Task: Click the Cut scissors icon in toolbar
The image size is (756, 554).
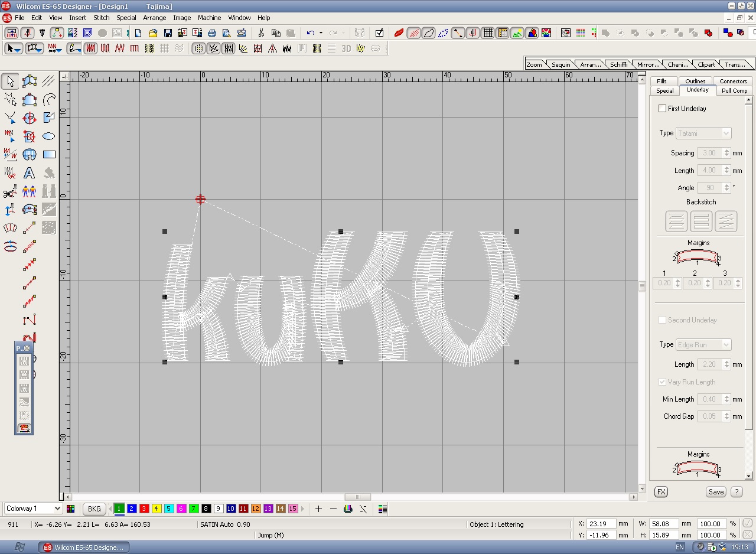Action: tap(261, 33)
